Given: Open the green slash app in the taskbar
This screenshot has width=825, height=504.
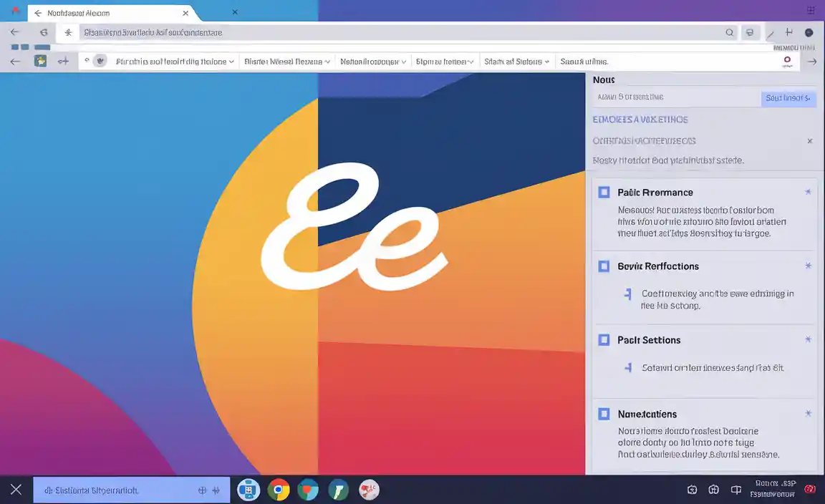Looking at the screenshot, I should coord(338,490).
